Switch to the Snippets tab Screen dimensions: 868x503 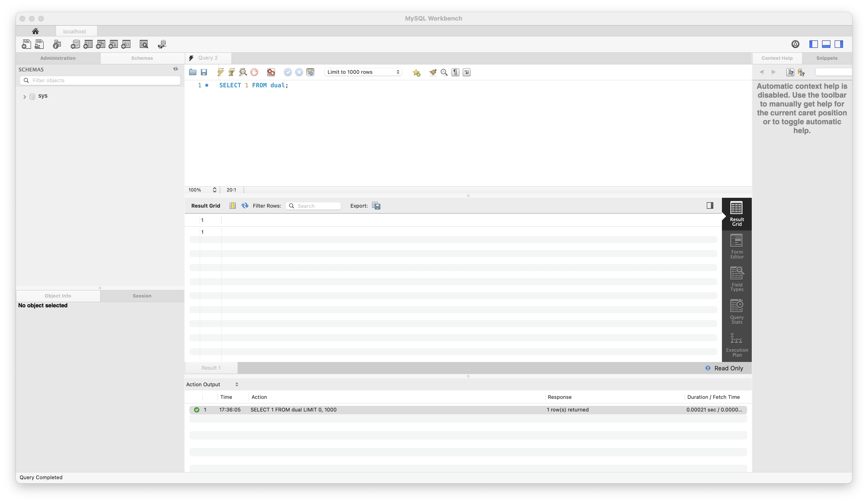pos(826,58)
